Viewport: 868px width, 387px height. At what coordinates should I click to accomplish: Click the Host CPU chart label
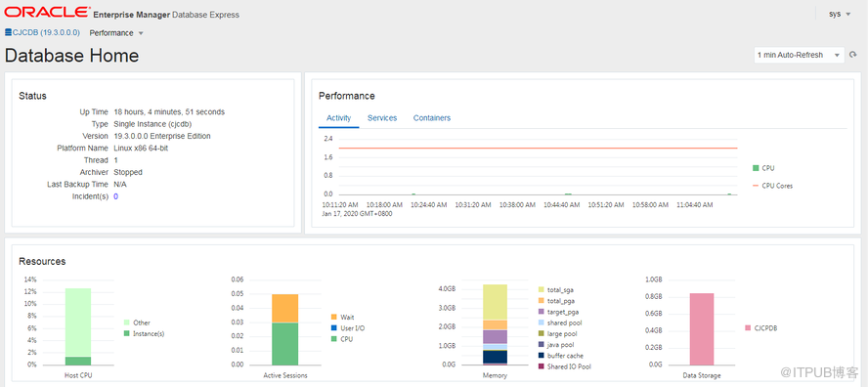pos(77,375)
